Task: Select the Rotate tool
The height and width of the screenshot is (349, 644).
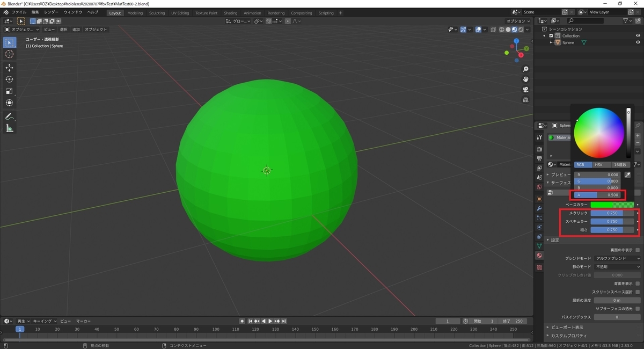Action: 10,79
